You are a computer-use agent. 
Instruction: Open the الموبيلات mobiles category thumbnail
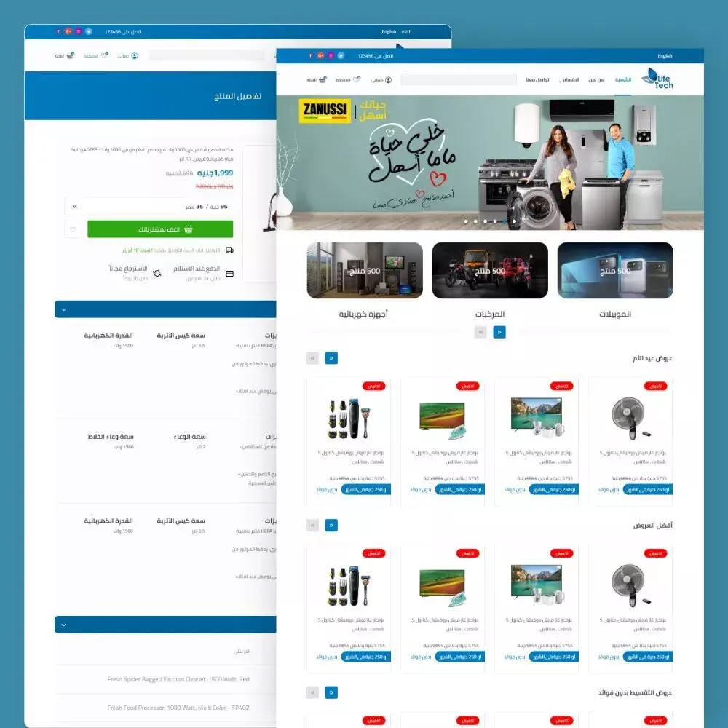615,271
